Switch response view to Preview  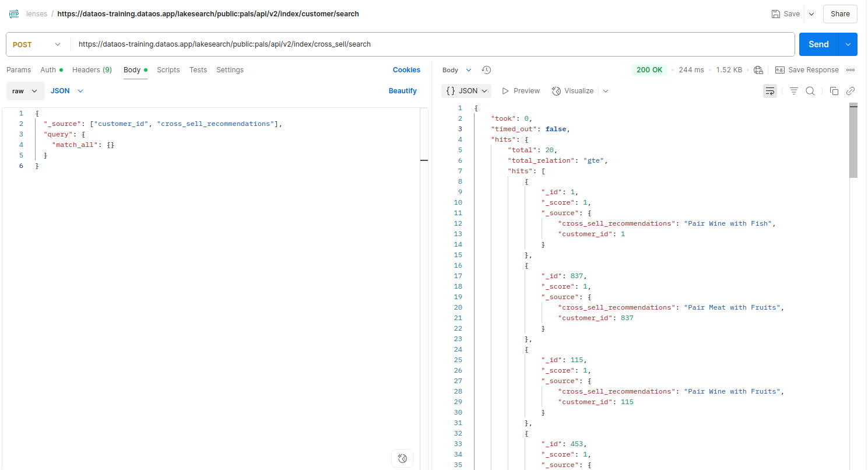pos(521,91)
